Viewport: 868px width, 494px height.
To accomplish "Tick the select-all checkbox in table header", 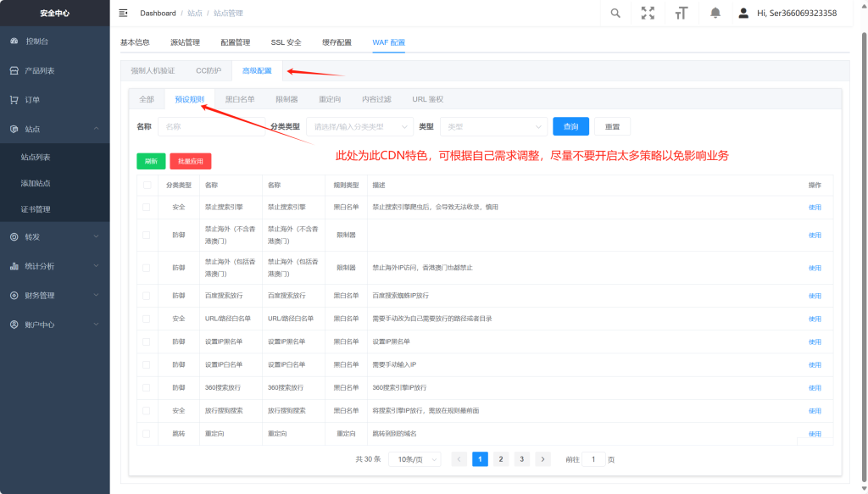I will [x=147, y=185].
